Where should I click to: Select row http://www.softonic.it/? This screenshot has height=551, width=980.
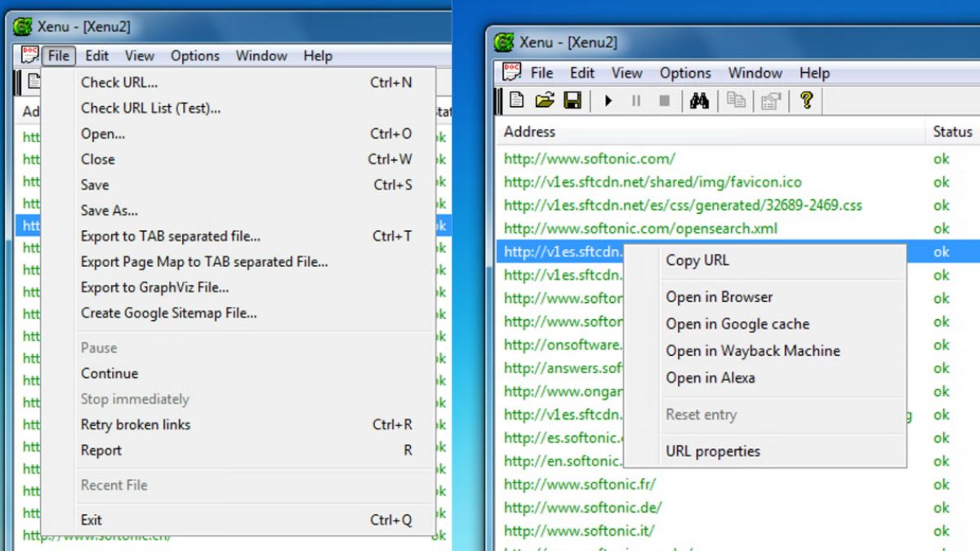pyautogui.click(x=737, y=531)
